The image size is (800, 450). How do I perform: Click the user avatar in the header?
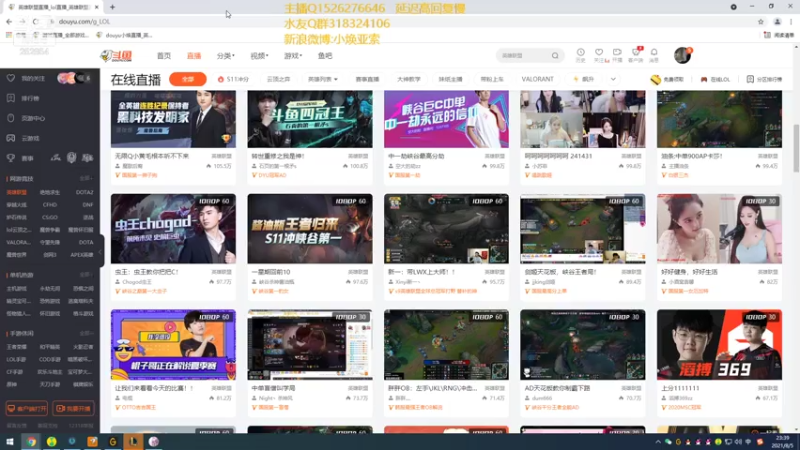click(x=682, y=55)
